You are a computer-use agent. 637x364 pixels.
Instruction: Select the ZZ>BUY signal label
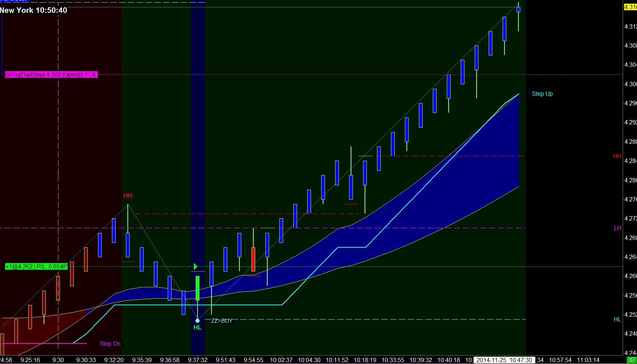tap(222, 321)
